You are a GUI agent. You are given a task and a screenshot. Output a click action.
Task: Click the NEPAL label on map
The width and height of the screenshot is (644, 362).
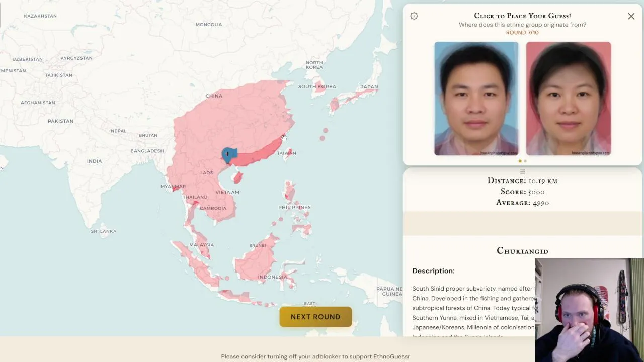click(x=118, y=131)
